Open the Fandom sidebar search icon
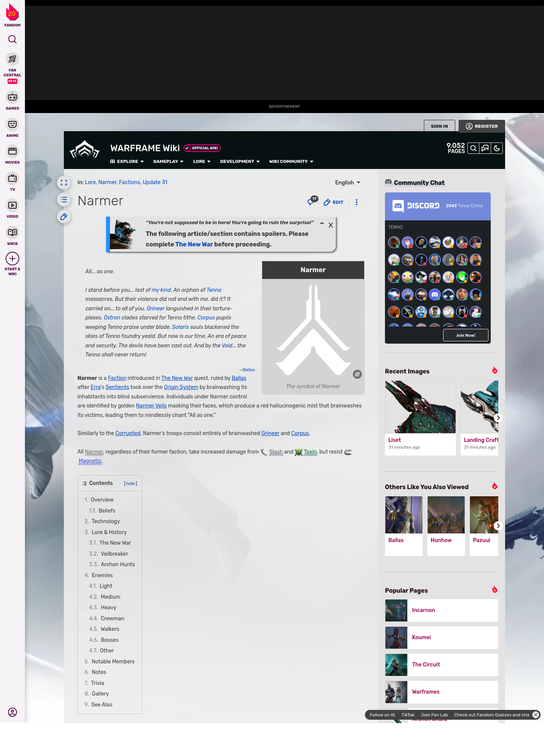 [12, 39]
